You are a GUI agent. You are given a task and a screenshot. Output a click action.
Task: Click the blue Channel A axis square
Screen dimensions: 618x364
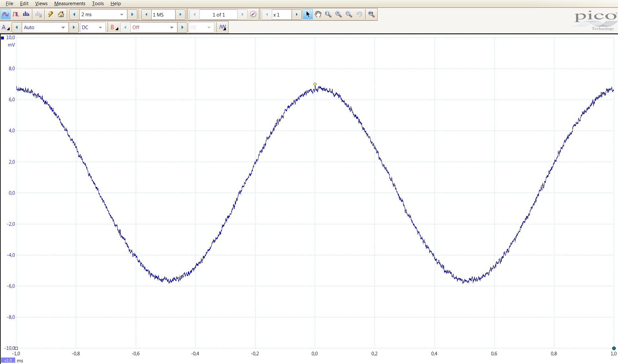pos(3,38)
